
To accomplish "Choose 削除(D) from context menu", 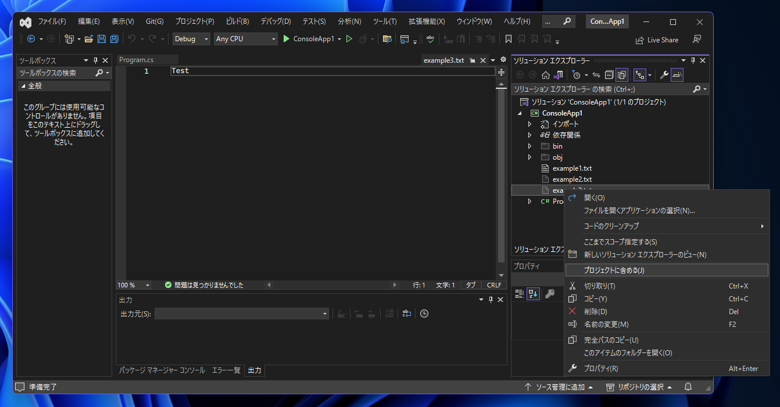I will tap(667, 311).
